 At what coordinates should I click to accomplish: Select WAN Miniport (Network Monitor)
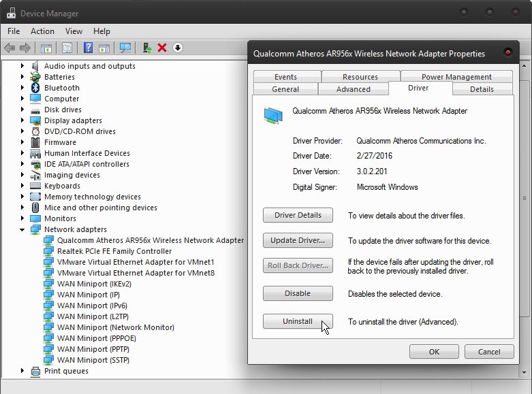(116, 327)
